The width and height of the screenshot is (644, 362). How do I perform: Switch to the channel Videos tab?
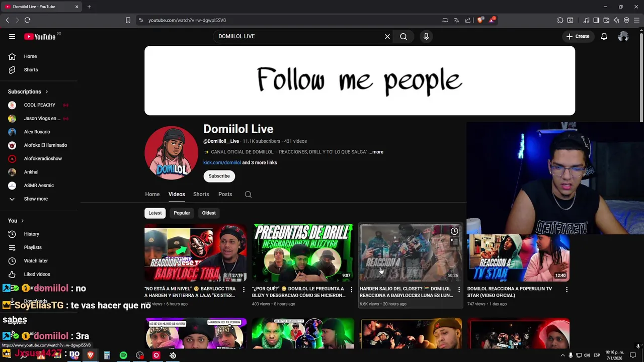click(x=177, y=194)
